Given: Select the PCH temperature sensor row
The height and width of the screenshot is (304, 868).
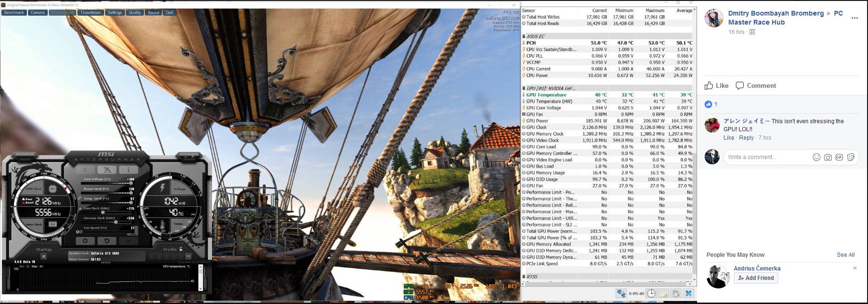Looking at the screenshot, I should [x=607, y=43].
